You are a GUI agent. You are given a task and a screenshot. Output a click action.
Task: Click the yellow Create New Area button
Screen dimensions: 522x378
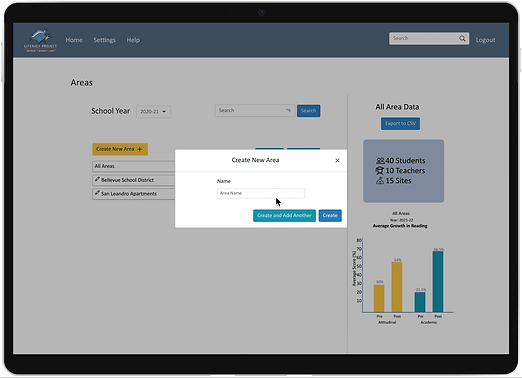pos(120,149)
